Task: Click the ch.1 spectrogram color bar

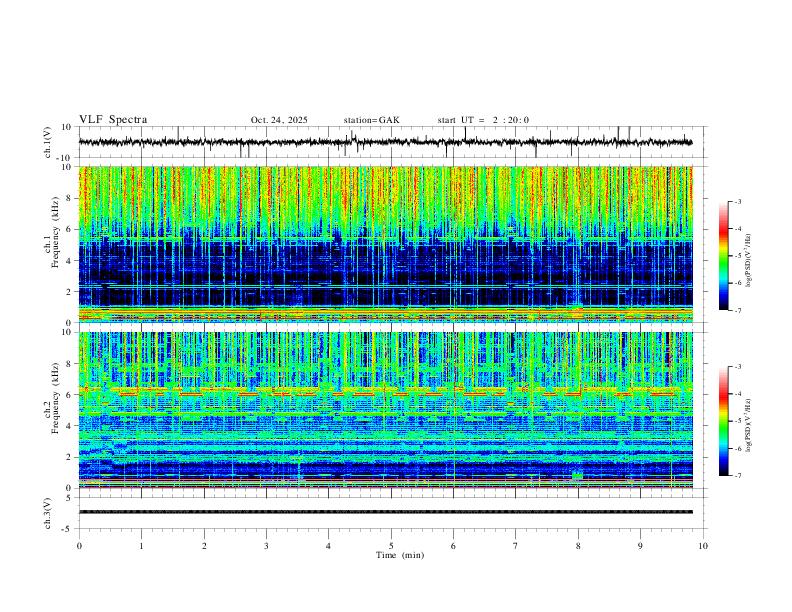Action: pyautogui.click(x=723, y=256)
